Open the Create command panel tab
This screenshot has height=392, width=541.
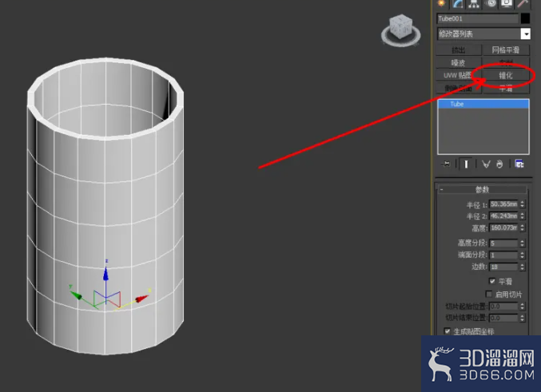441,3
